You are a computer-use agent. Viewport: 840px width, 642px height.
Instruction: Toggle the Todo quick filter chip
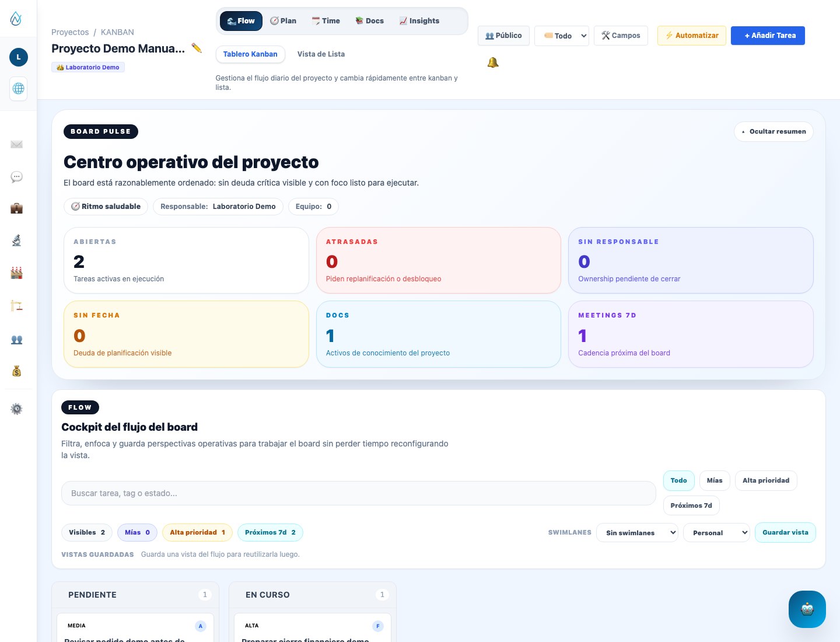(678, 480)
